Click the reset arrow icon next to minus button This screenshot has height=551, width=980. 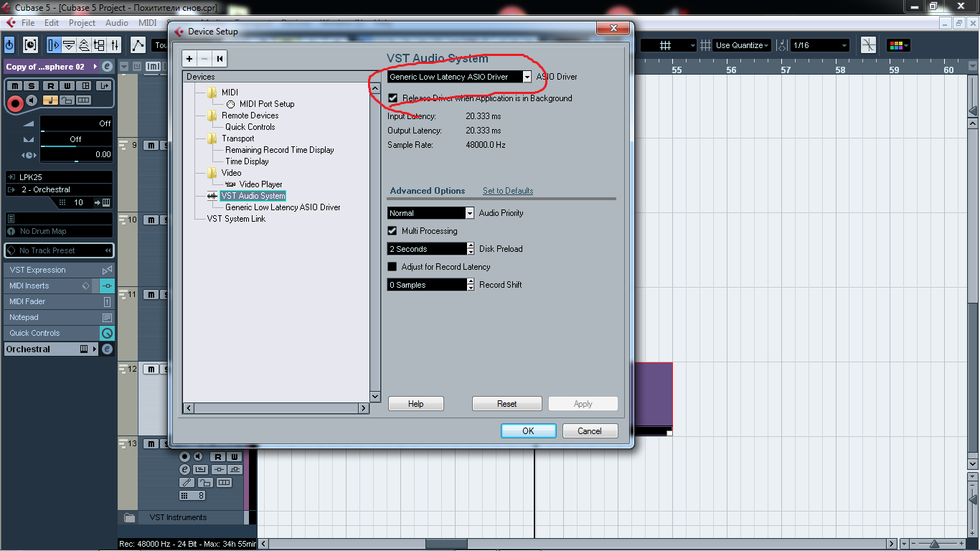(x=220, y=59)
